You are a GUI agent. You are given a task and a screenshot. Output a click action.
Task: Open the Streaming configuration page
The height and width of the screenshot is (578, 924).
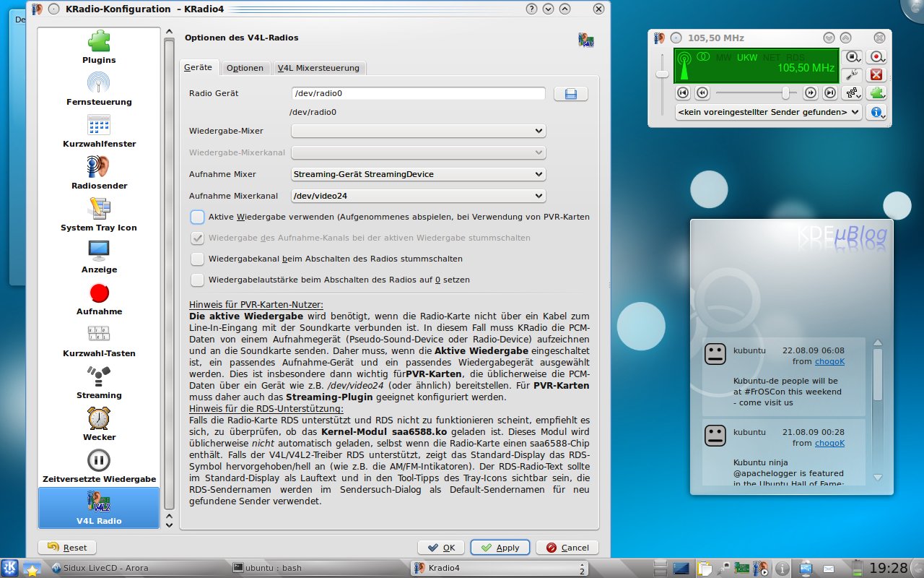(99, 383)
